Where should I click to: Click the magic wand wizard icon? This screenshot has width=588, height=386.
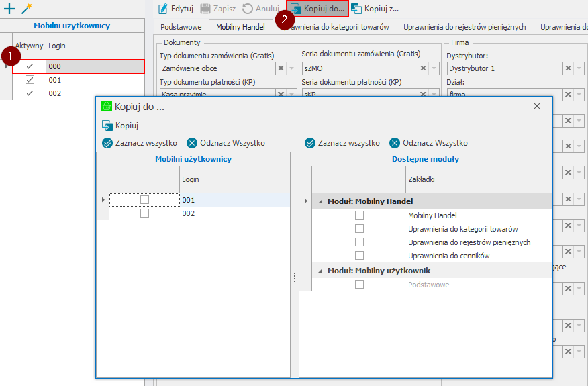point(27,9)
